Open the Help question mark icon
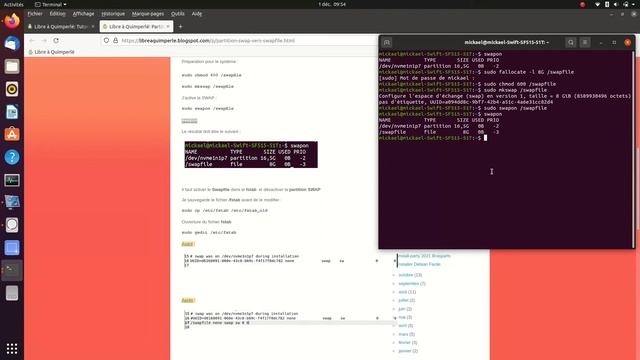 pos(12,157)
